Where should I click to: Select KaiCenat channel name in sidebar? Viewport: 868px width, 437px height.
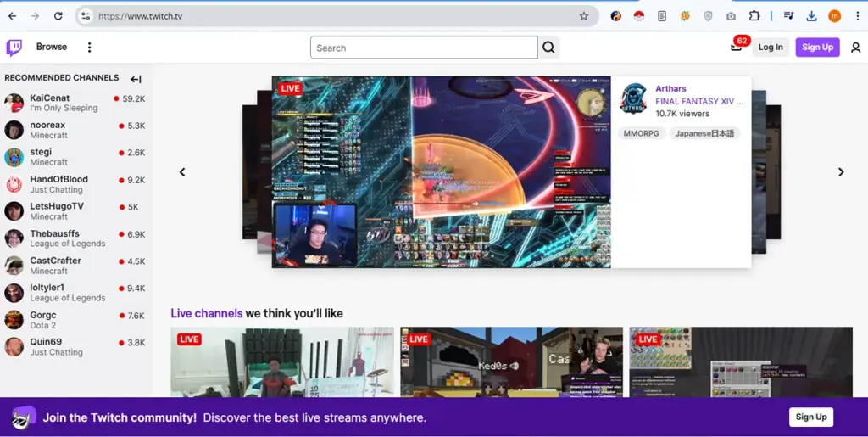50,98
